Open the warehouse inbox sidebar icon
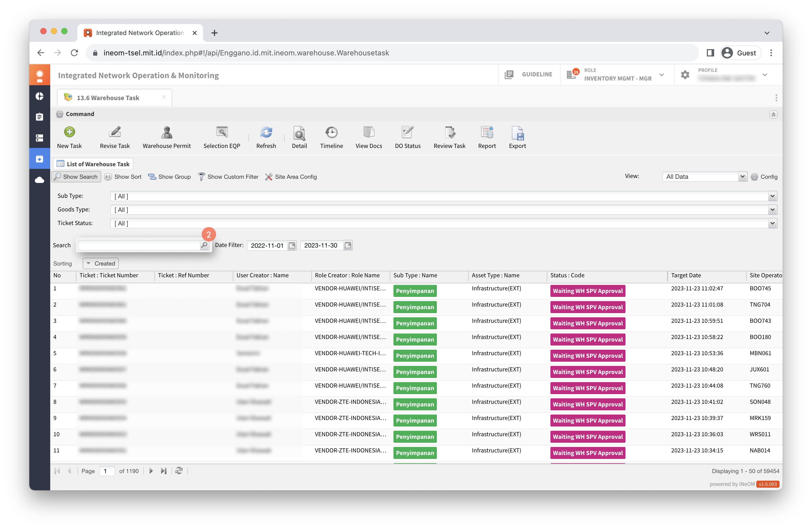This screenshot has height=529, width=812. coord(40,159)
